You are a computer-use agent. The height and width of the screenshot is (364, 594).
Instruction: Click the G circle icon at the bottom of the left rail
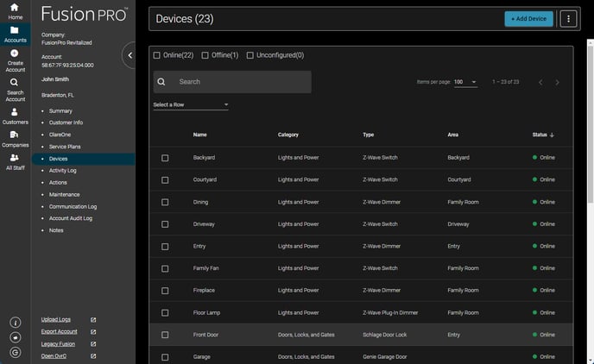point(16,353)
